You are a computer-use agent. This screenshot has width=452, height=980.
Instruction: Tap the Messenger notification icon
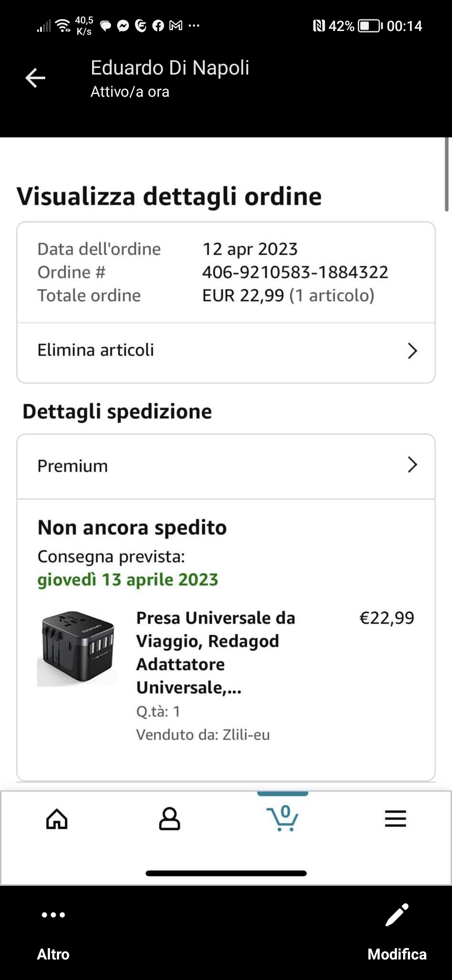click(x=123, y=26)
